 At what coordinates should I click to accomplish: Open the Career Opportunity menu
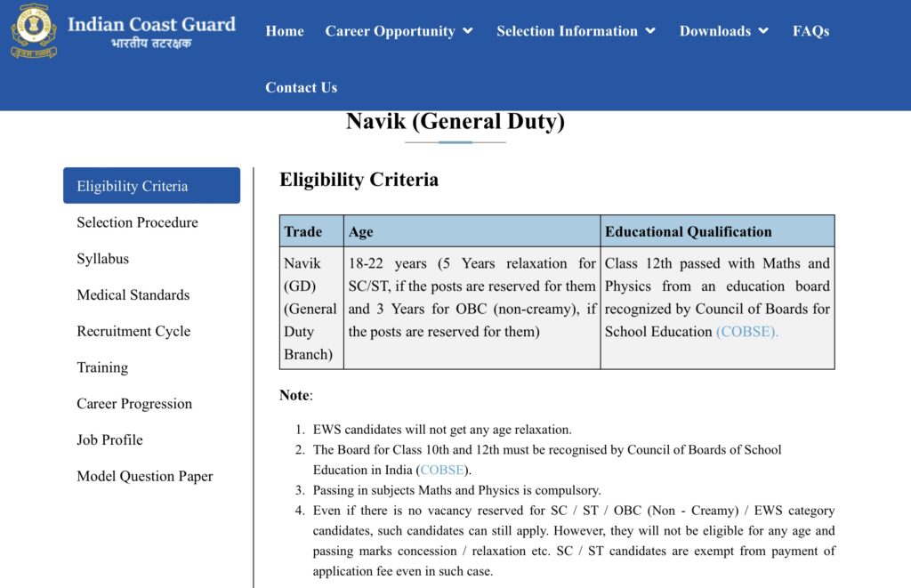(x=390, y=31)
